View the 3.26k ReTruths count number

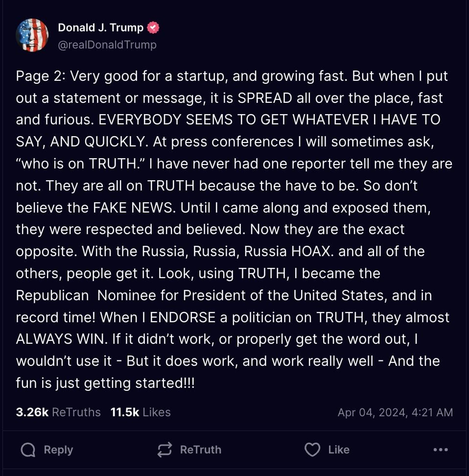(32, 412)
